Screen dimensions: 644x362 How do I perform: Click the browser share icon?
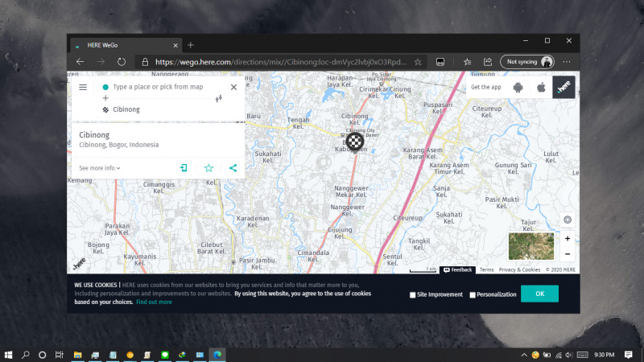point(488,62)
